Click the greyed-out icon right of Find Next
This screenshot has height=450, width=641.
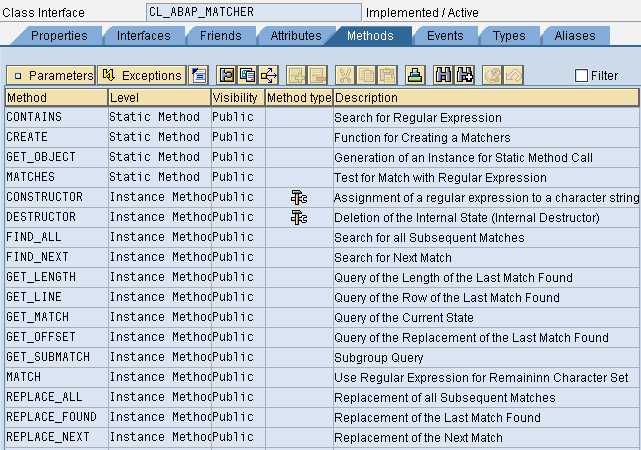pos(492,75)
